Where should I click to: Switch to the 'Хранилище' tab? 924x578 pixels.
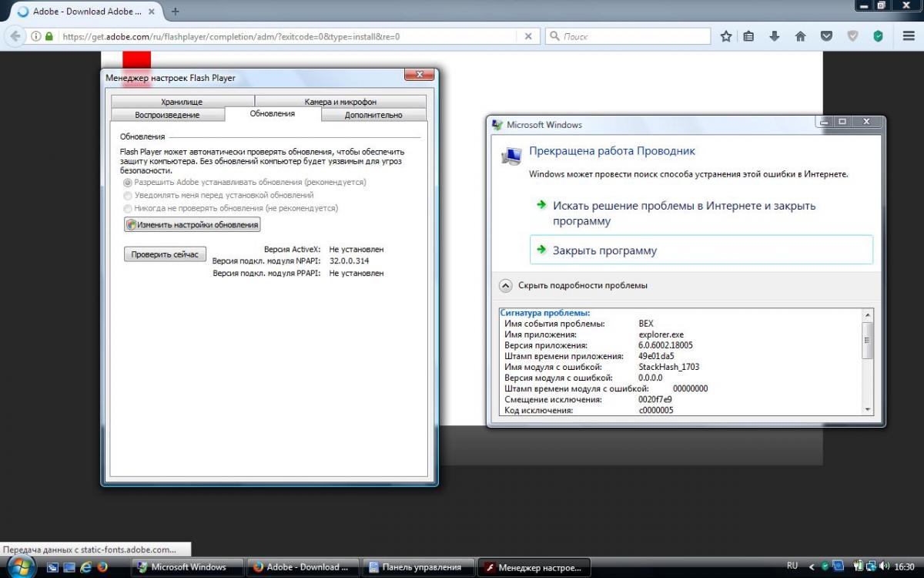(x=182, y=102)
